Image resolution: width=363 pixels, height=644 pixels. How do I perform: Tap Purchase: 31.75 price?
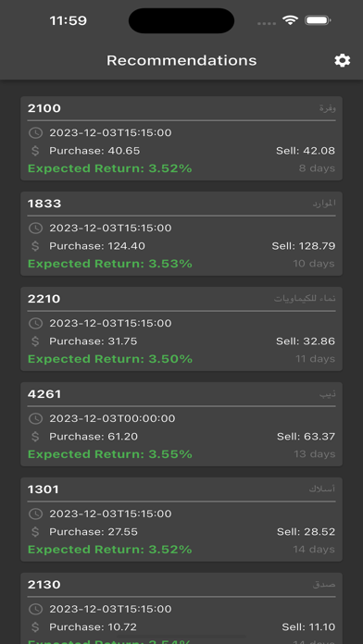pos(94,341)
